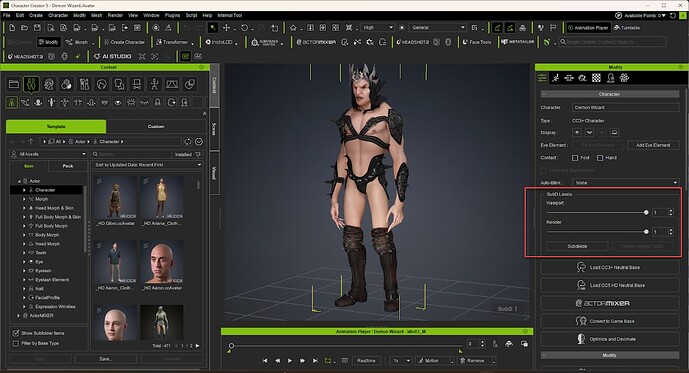Open the Motion pose figure category
Screen dimensions: 689x373
point(154,84)
